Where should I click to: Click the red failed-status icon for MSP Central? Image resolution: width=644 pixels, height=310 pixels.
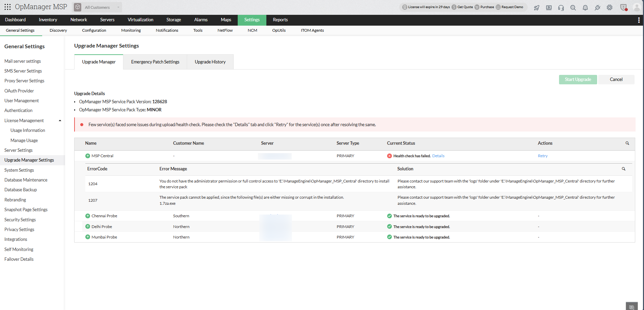(x=389, y=156)
